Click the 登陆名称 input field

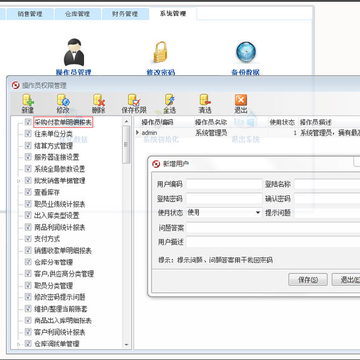click(327, 184)
